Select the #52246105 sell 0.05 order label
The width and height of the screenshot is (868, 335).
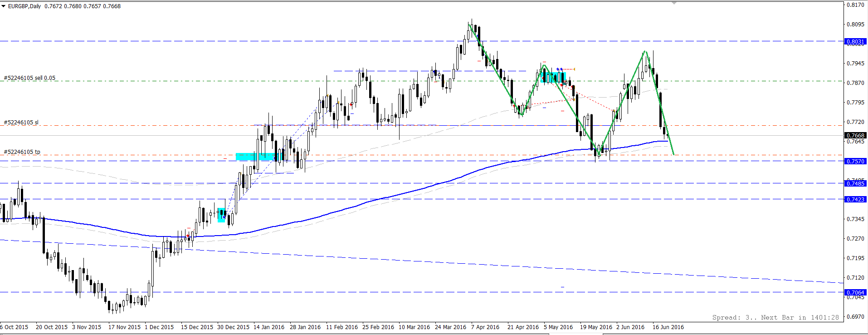(x=30, y=78)
